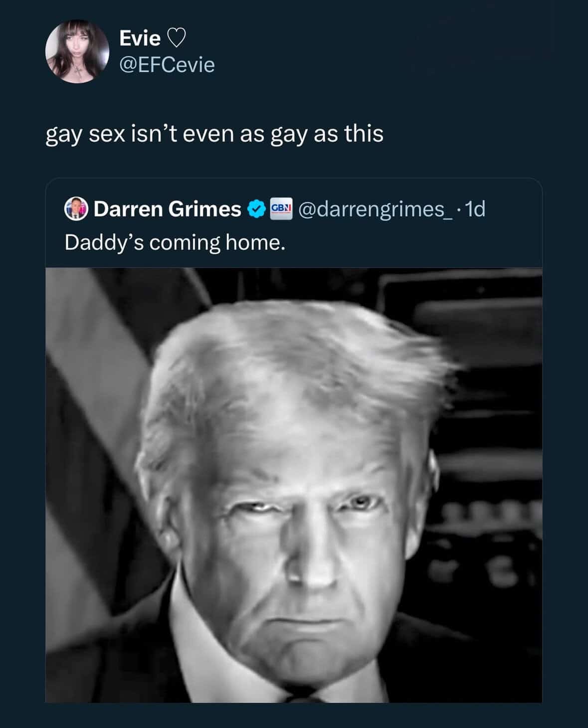Click the heart symbol beside Evie
Screen dimensions: 588x728
tap(176, 38)
